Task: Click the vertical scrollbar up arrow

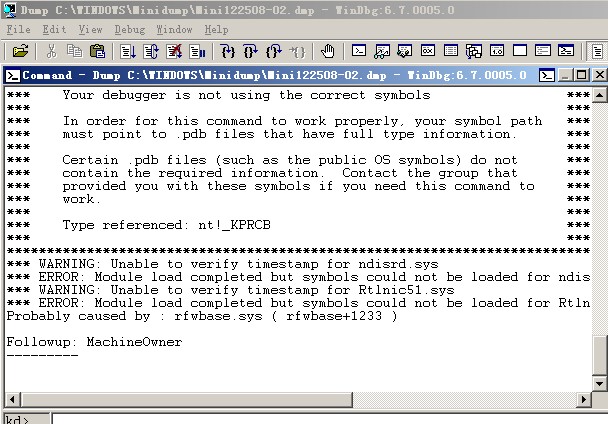Action: coord(599,95)
